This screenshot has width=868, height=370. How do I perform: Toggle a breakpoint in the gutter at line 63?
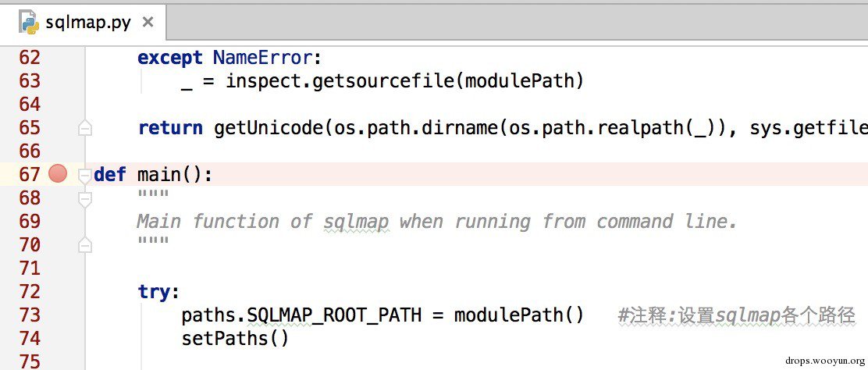pyautogui.click(x=58, y=81)
